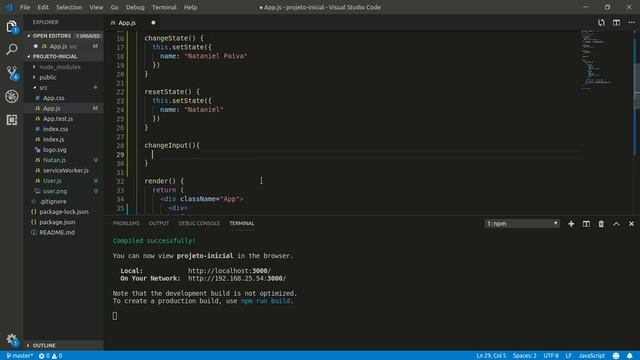Expand the Outline section
Screen dimensions: 640x360
coord(63,345)
